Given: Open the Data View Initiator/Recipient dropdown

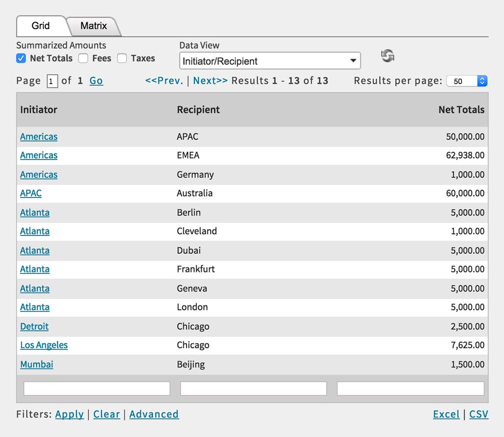Looking at the screenshot, I should (270, 61).
